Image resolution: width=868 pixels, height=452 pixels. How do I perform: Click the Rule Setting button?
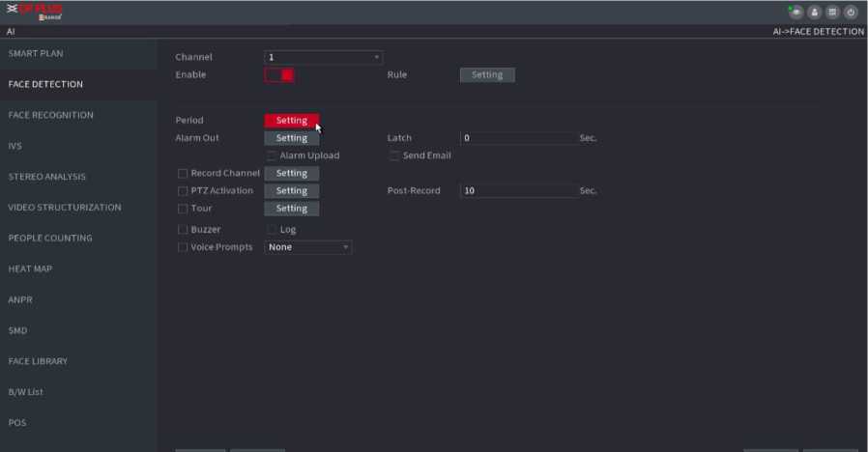(x=487, y=75)
